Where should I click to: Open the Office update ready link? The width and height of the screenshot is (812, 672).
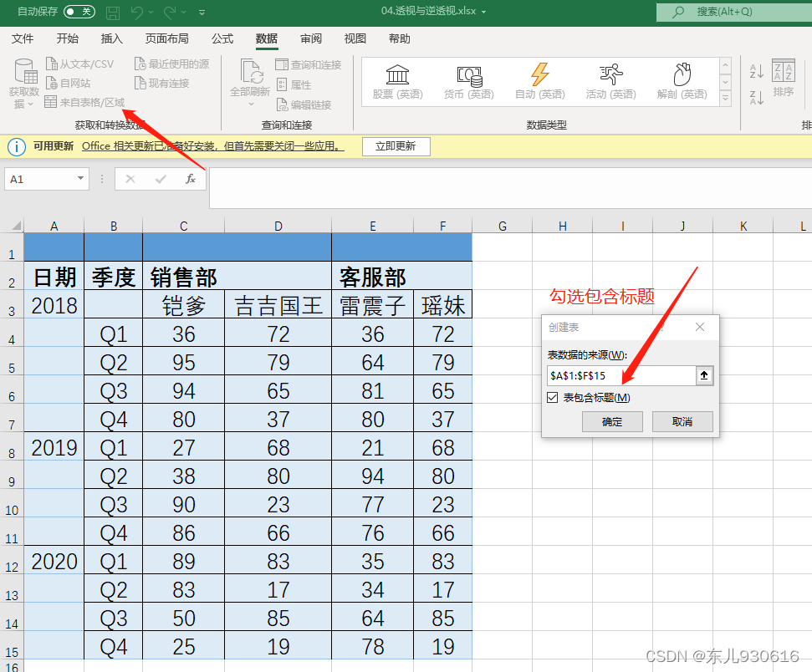tap(213, 146)
